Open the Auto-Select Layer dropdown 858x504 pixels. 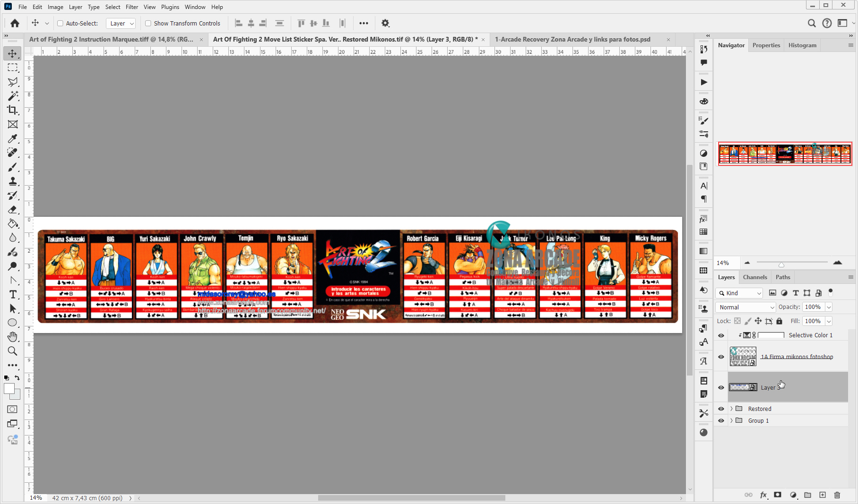(x=121, y=23)
